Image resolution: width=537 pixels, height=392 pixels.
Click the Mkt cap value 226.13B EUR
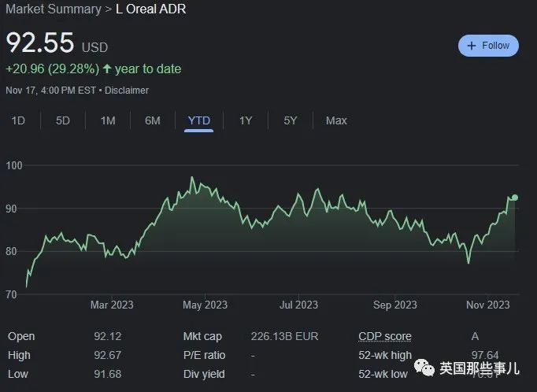[284, 336]
